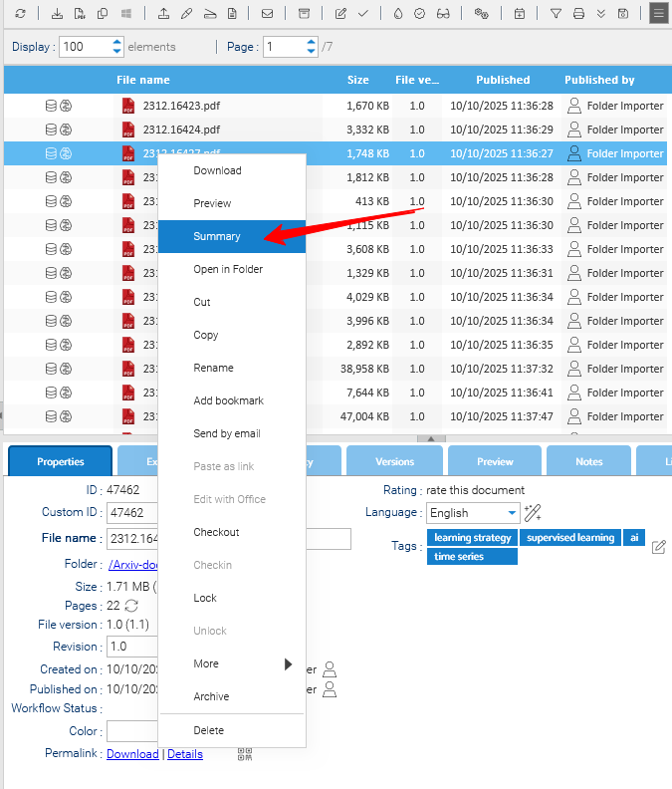Switch to the Versions tab
The height and width of the screenshot is (789, 672).
[x=395, y=461]
